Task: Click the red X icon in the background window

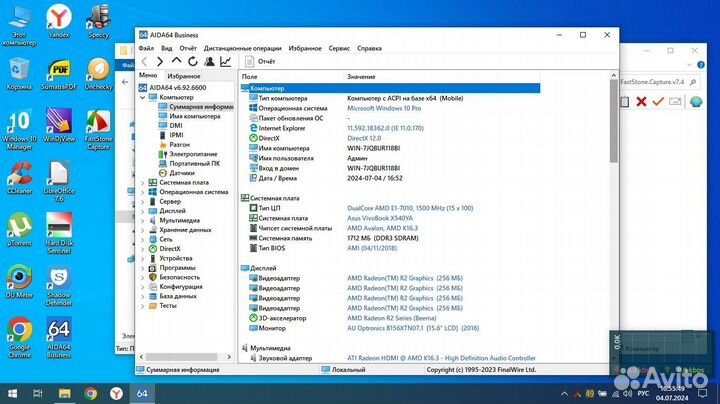Action: pos(657,101)
